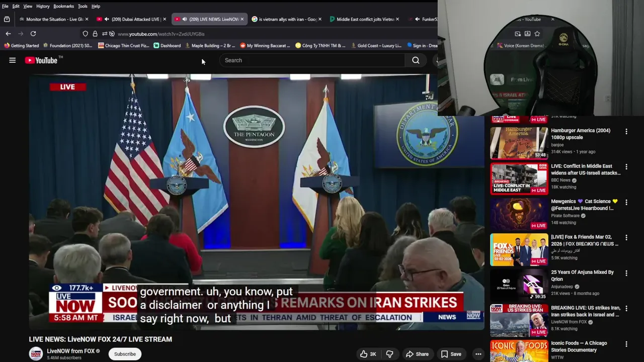This screenshot has width=644, height=362.
Task: Open Hamburger America video thumbnail
Action: [519, 143]
